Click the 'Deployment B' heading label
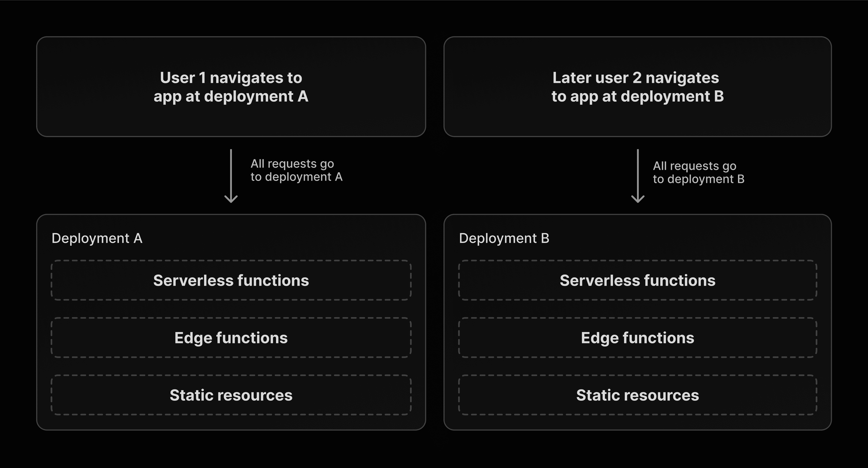 pyautogui.click(x=504, y=238)
